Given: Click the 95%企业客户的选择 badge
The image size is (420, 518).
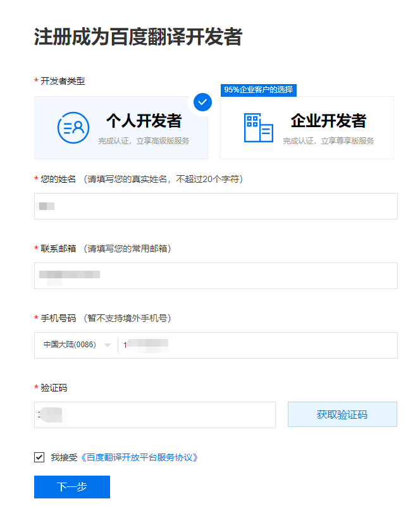Looking at the screenshot, I should [x=259, y=90].
